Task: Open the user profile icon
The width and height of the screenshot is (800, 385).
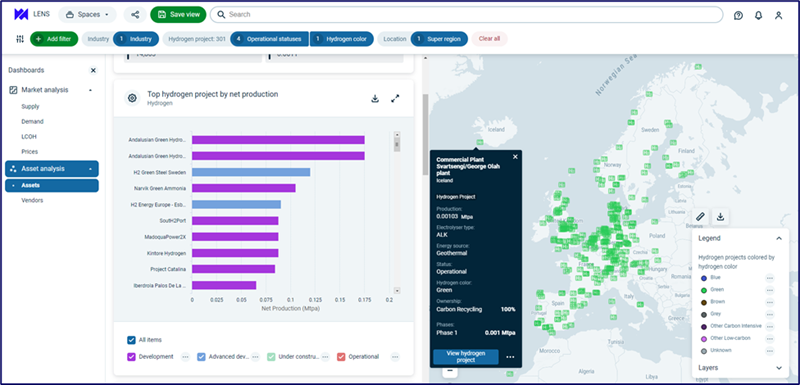Action: click(778, 15)
